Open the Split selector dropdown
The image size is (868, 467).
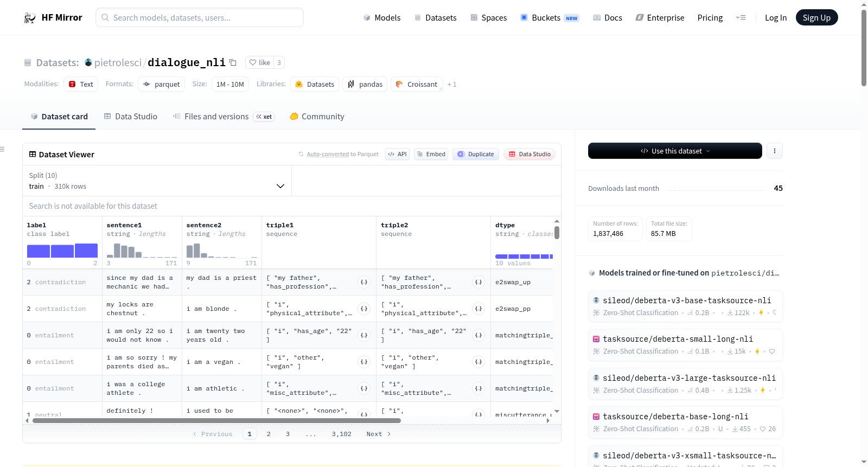tap(157, 181)
